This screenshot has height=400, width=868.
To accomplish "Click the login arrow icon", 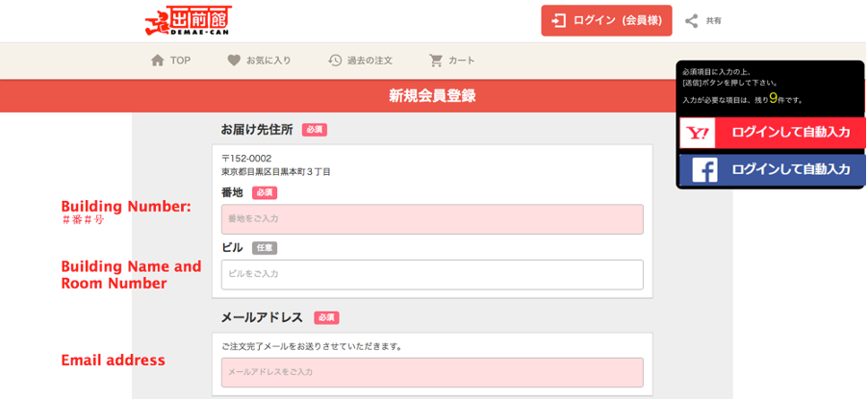I will click(559, 21).
